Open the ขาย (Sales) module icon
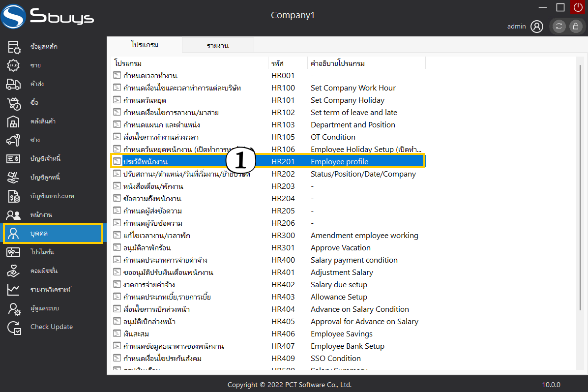 click(13, 65)
